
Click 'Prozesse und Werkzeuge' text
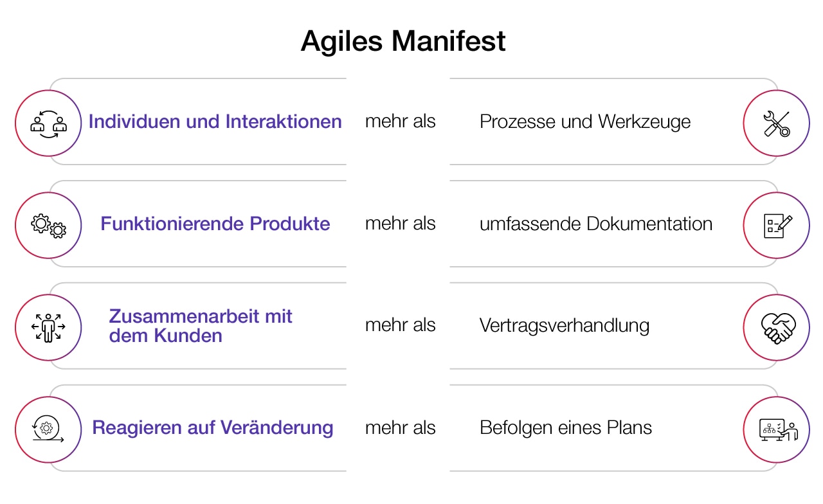pos(585,122)
